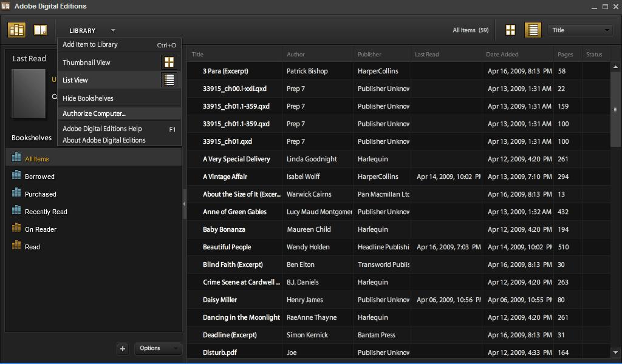Open the Reading view book icon
This screenshot has height=364, width=622.
(x=40, y=30)
